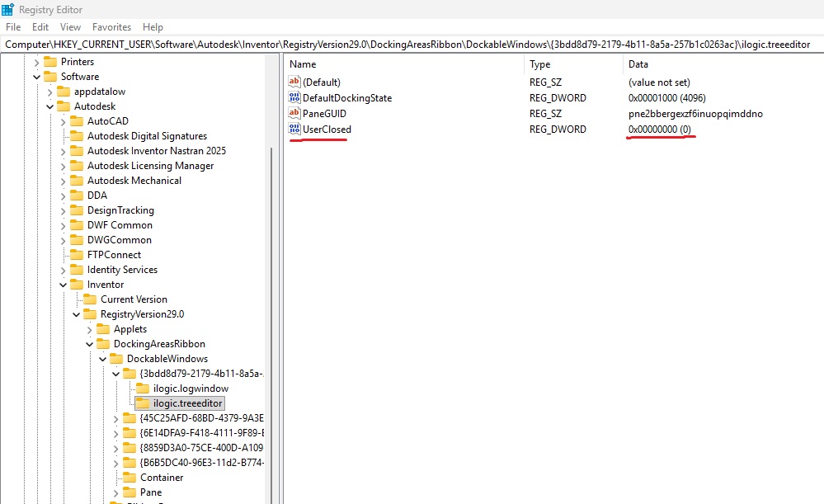Click the 0x00000000 (0) data cell
824x504 pixels.
tap(660, 130)
